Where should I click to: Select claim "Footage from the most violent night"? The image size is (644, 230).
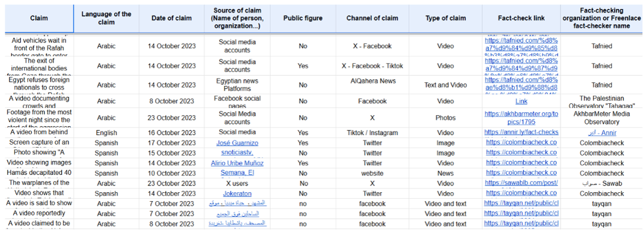click(39, 118)
